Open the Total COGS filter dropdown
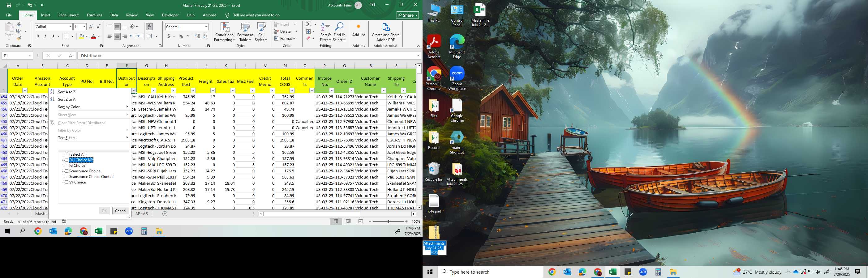 click(292, 91)
